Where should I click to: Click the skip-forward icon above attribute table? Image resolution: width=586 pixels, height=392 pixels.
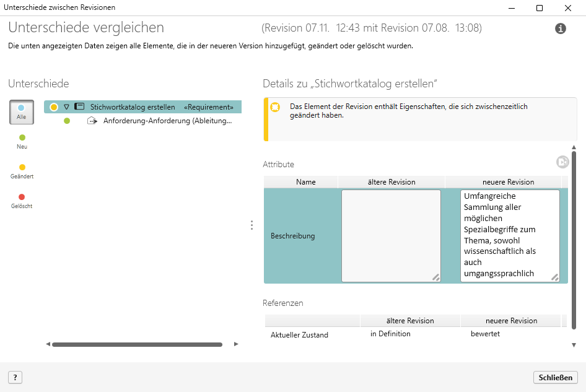(x=562, y=162)
